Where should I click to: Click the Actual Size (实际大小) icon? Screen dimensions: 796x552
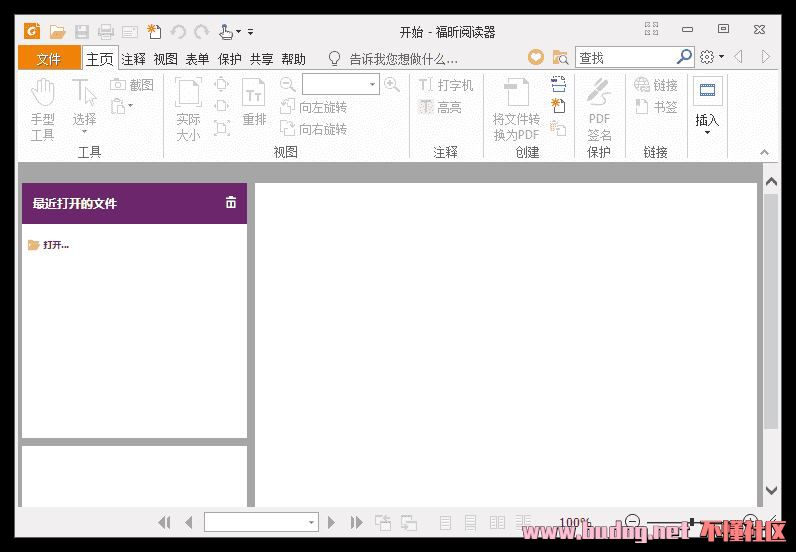coord(188,108)
